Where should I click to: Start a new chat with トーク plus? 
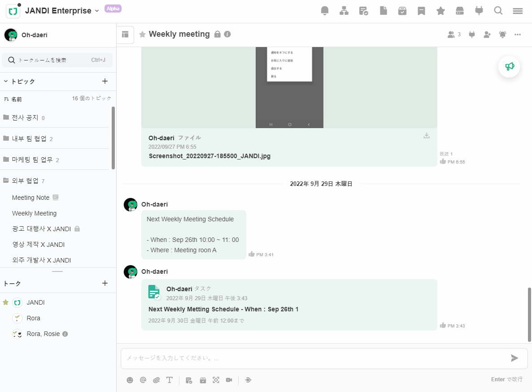tap(105, 283)
